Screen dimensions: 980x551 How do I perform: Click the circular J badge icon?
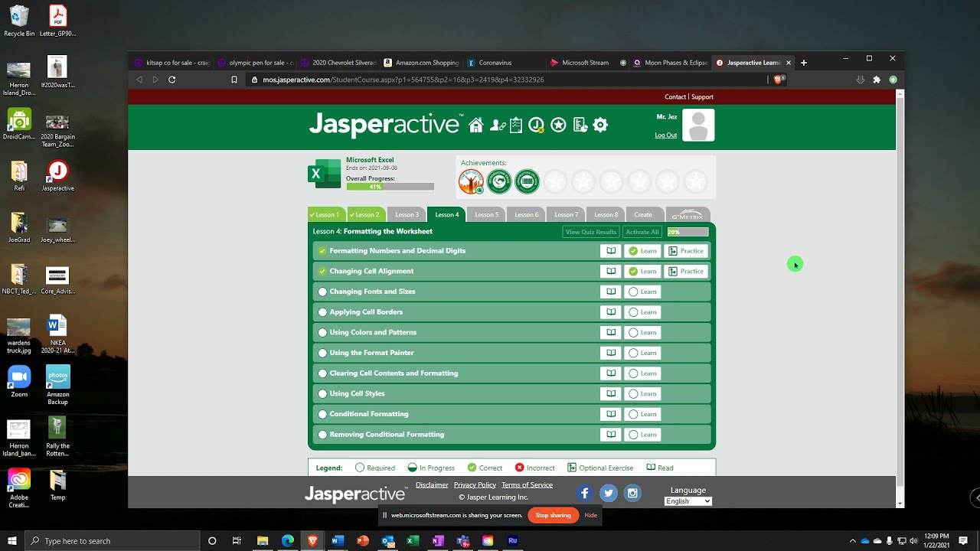(x=537, y=126)
